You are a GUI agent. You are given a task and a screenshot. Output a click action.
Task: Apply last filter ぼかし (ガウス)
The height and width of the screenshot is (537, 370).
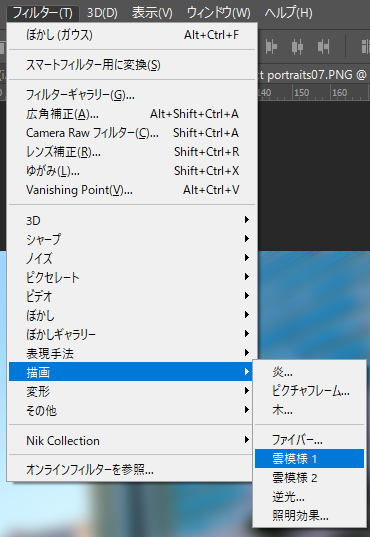(x=132, y=35)
